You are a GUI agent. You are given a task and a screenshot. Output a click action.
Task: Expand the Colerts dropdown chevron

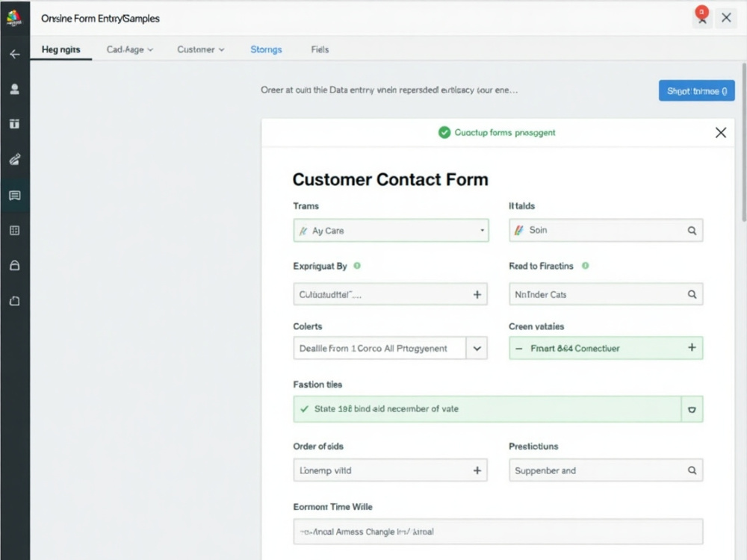[x=477, y=349]
